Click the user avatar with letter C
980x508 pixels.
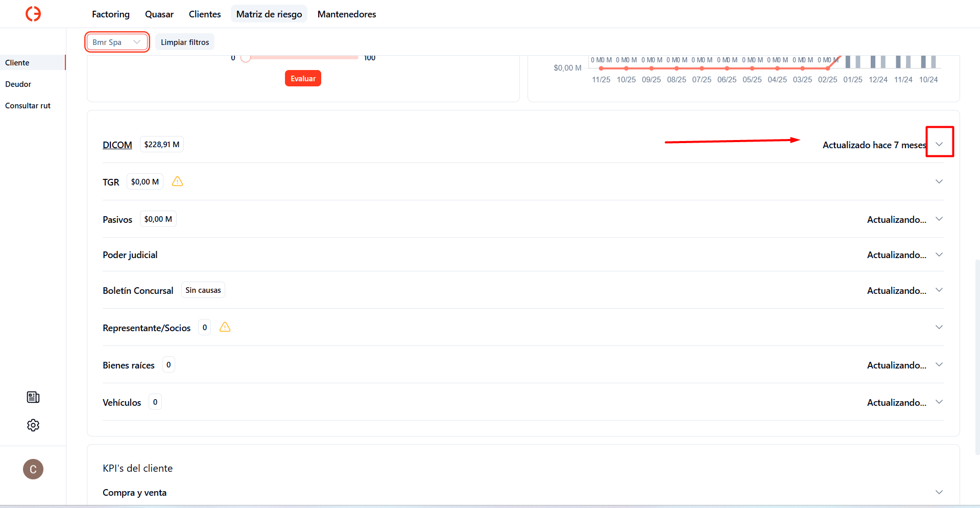pos(33,469)
